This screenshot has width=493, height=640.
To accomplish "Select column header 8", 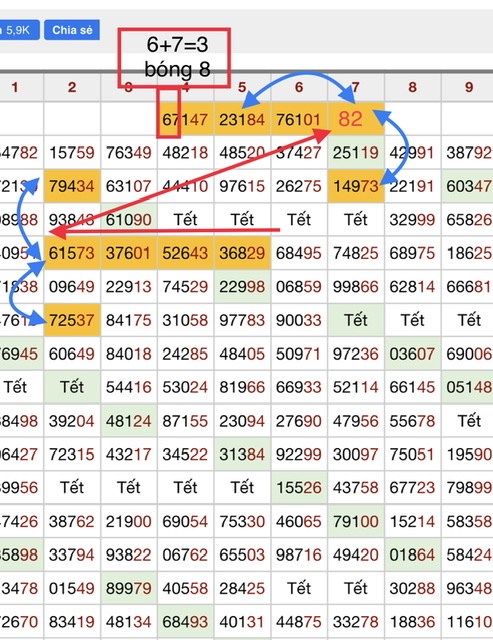I will coord(412,87).
